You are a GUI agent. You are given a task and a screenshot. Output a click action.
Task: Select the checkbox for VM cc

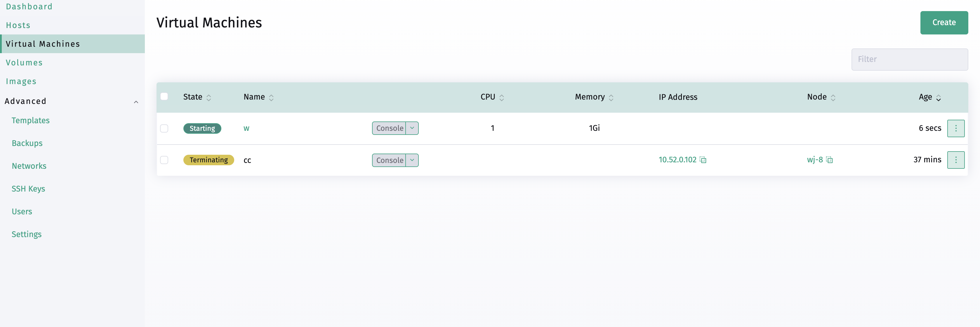coord(164,160)
